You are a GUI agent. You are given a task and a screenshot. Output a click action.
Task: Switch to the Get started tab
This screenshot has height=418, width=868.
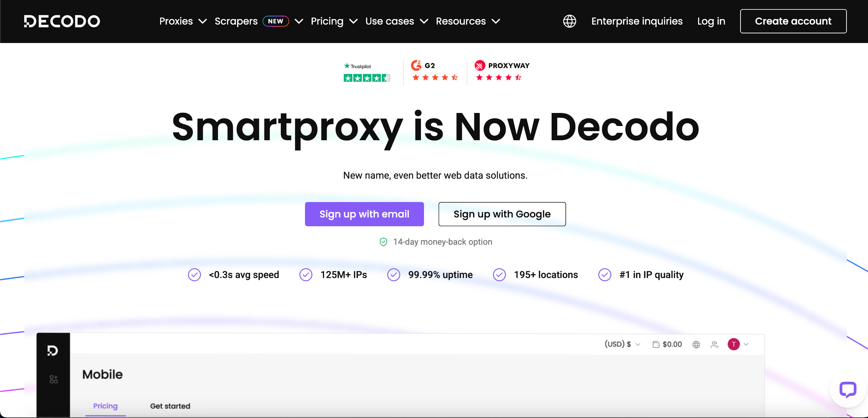(170, 406)
